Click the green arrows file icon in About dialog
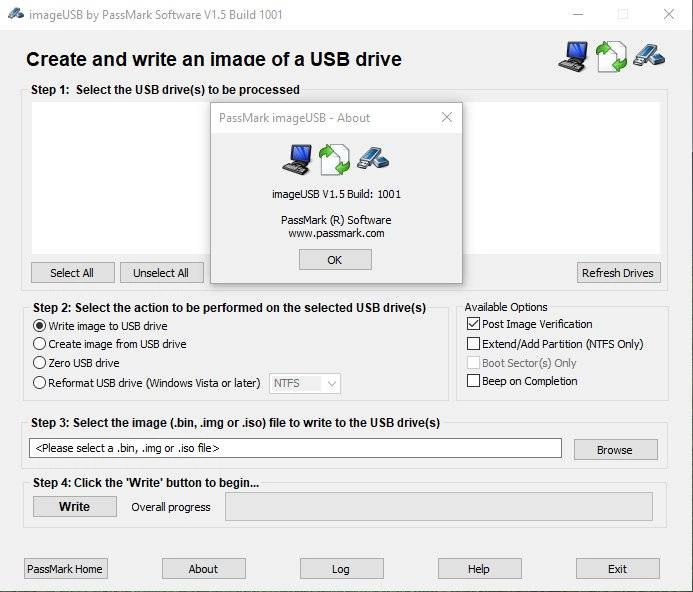Image resolution: width=693 pixels, height=592 pixels. point(335,159)
